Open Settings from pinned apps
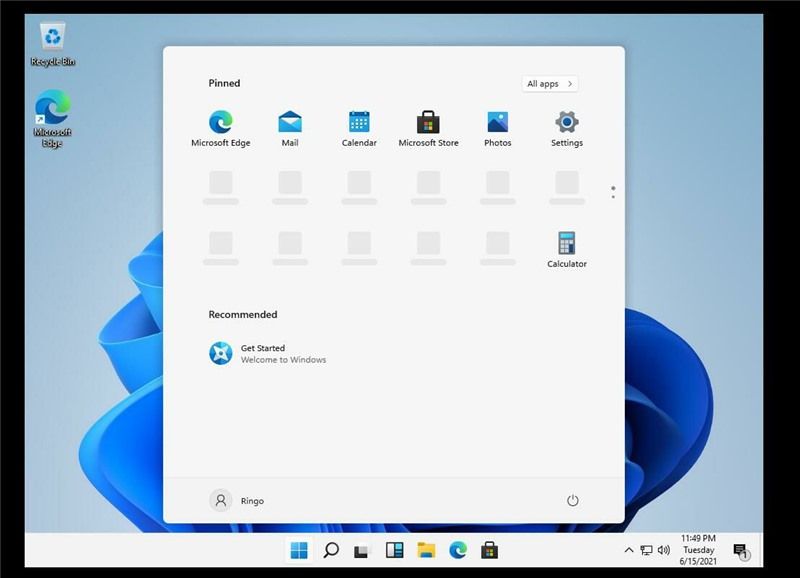This screenshot has height=578, width=800. click(567, 122)
